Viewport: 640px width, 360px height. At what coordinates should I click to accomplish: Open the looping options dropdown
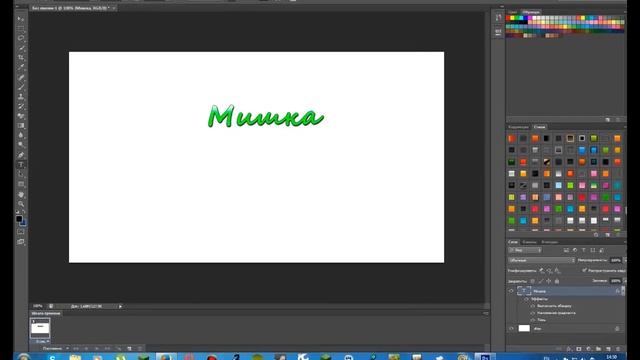[56, 349]
